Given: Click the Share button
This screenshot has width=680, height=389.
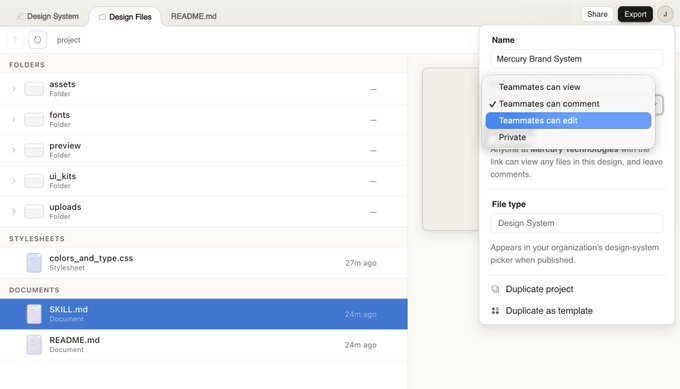Looking at the screenshot, I should click(x=597, y=14).
